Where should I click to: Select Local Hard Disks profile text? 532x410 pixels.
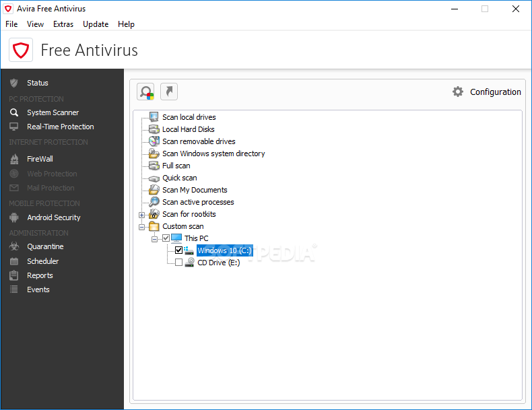tap(189, 129)
